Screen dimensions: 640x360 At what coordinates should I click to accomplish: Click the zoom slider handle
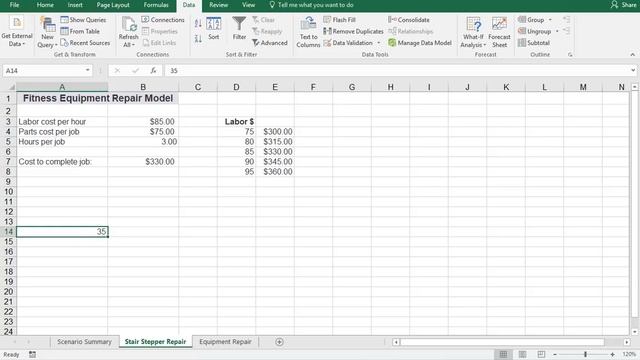pyautogui.click(x=585, y=354)
